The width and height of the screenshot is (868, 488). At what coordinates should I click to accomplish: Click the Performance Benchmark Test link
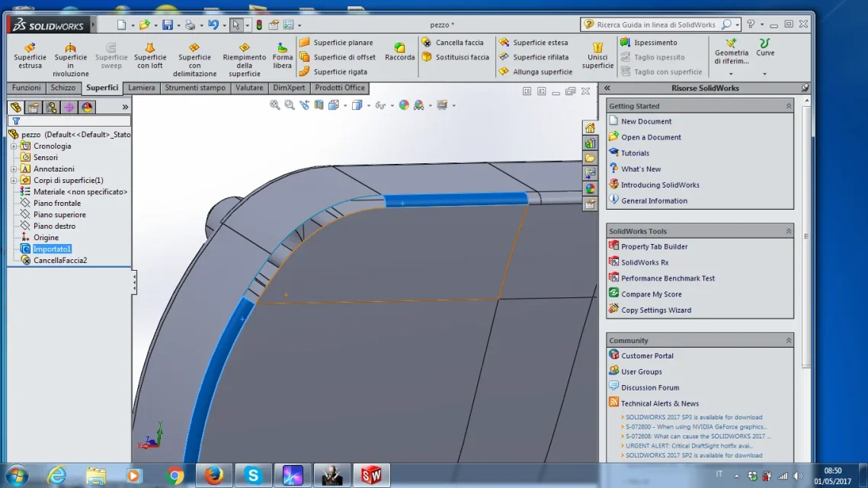tap(668, 278)
